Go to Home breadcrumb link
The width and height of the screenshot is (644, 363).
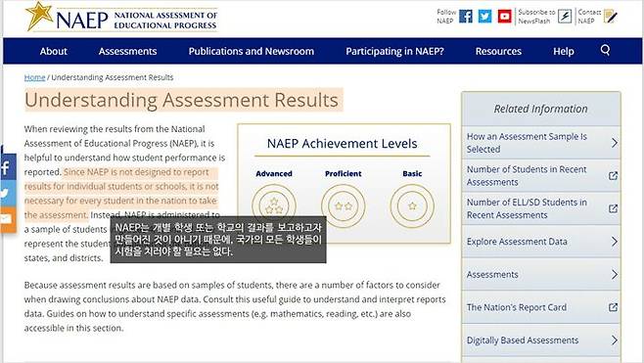[x=34, y=77]
